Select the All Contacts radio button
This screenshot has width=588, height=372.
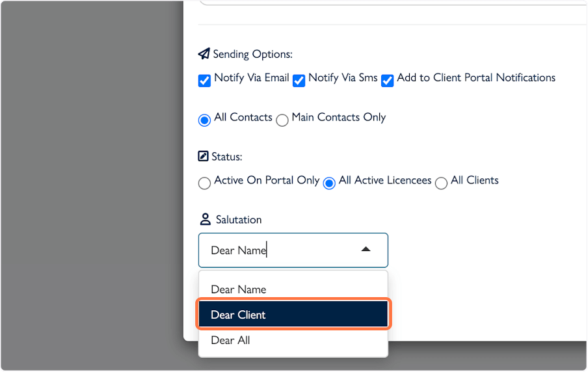pyautogui.click(x=204, y=120)
